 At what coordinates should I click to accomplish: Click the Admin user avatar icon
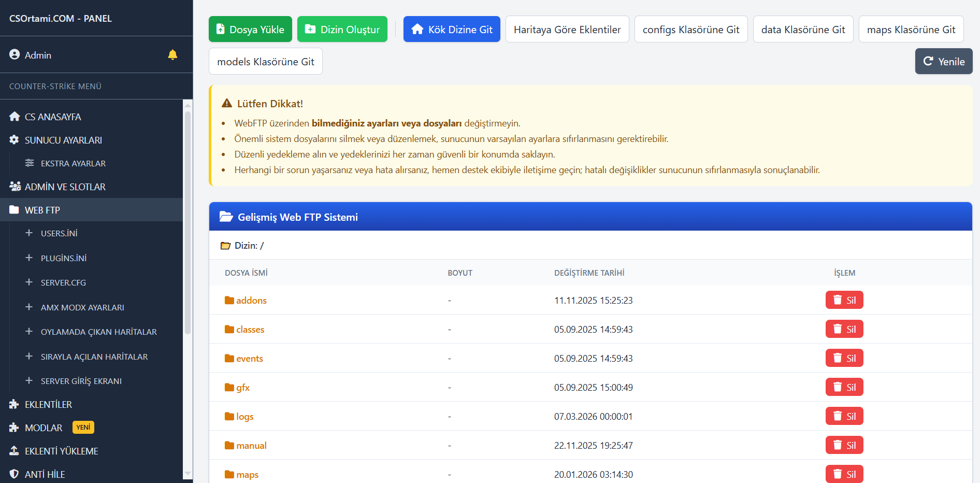tap(15, 55)
